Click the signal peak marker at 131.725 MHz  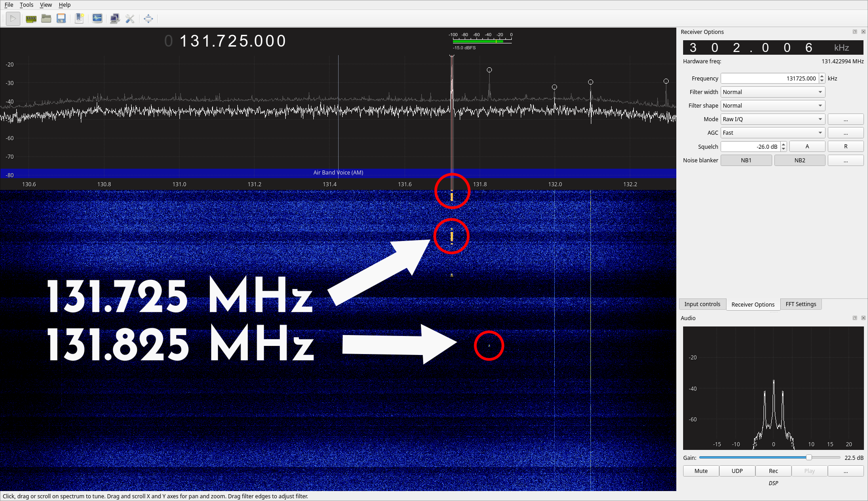[x=452, y=55]
